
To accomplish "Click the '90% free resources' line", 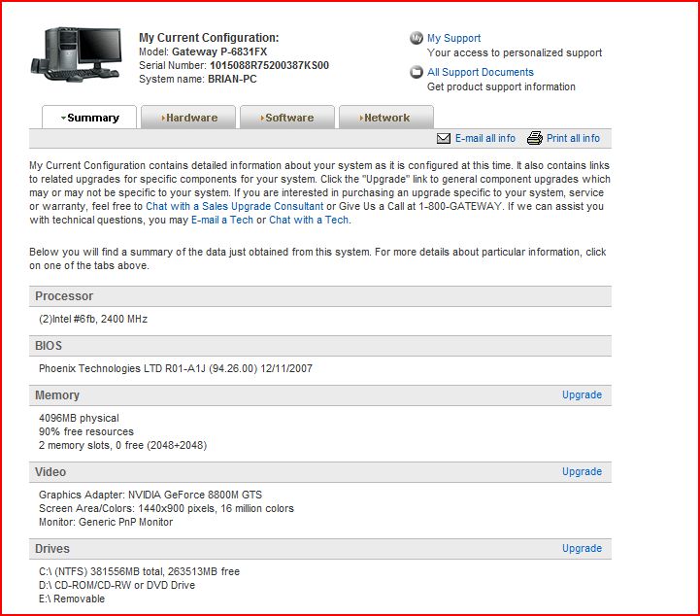I will [x=86, y=432].
